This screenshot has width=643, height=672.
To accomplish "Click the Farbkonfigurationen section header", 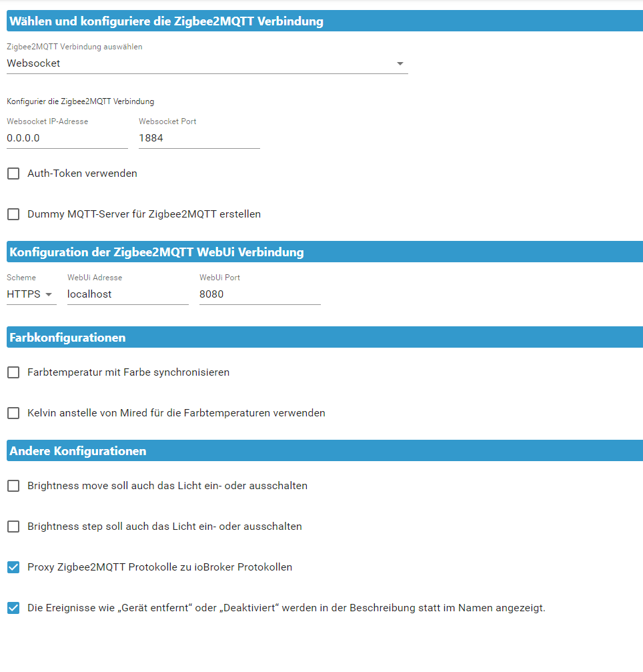I will (x=67, y=338).
